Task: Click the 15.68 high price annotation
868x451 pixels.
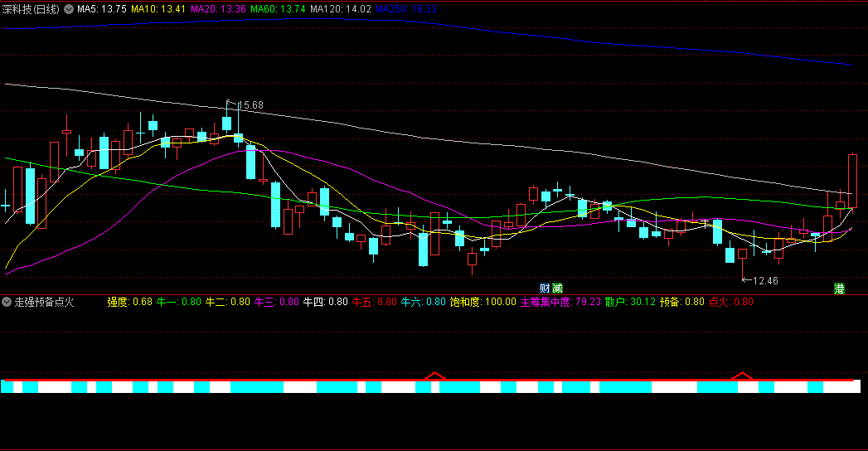Action: tap(250, 105)
